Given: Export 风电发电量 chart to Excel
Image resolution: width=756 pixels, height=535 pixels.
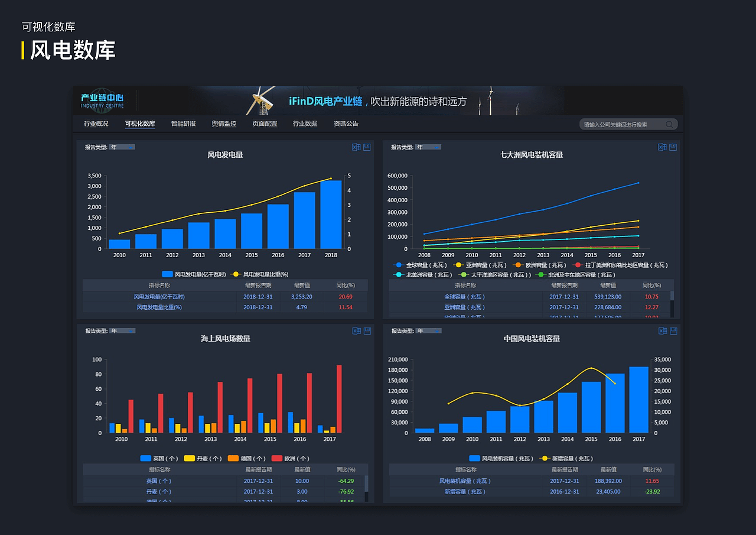Looking at the screenshot, I should [x=356, y=147].
